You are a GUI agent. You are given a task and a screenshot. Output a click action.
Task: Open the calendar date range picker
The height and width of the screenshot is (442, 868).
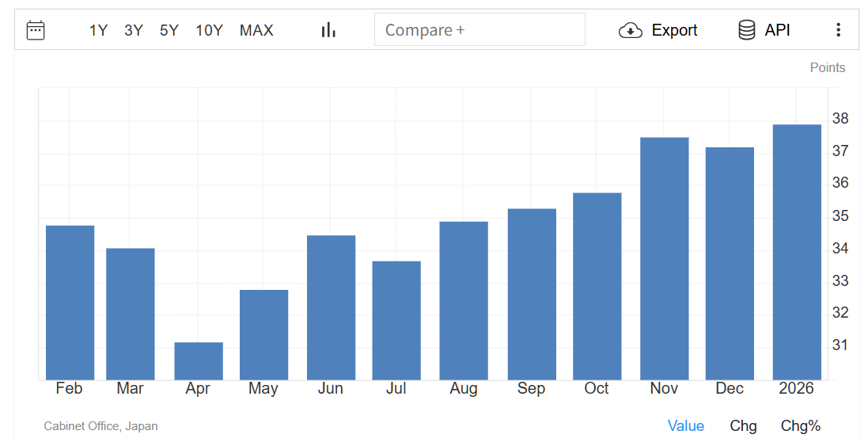(x=36, y=30)
